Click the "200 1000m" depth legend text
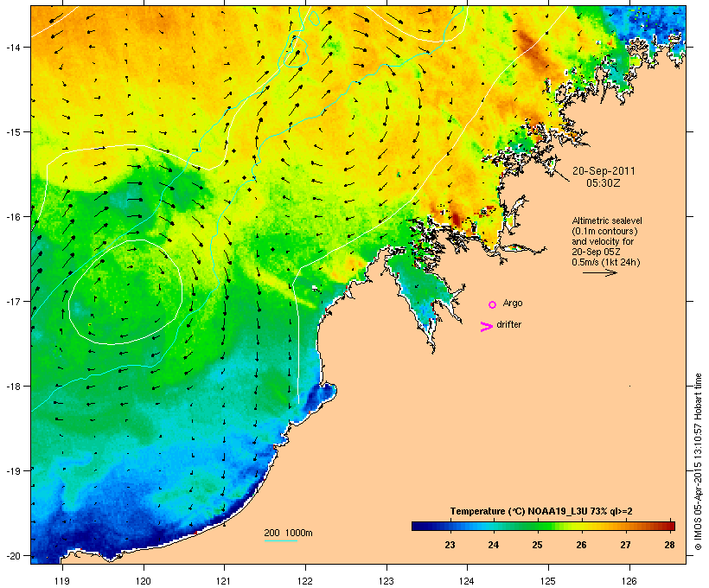 point(288,533)
